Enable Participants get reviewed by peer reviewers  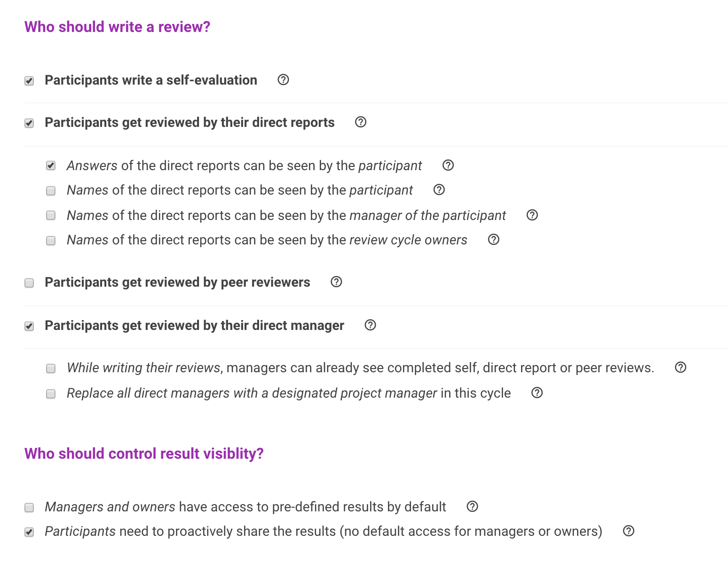point(29,283)
